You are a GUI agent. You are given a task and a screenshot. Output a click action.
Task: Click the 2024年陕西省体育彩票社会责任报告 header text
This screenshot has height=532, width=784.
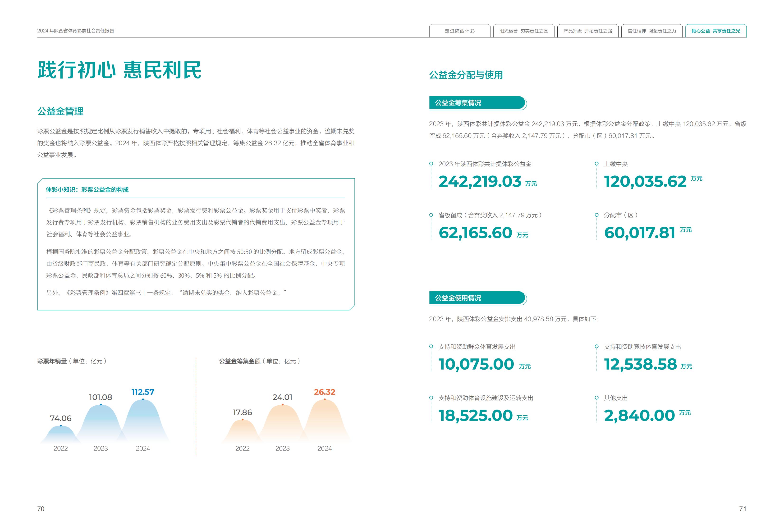[x=76, y=31]
